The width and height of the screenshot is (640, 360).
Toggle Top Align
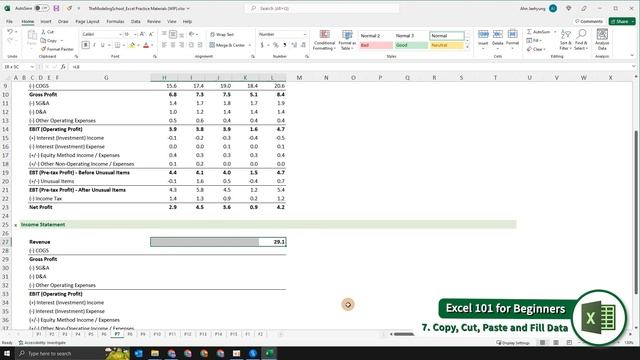164,34
